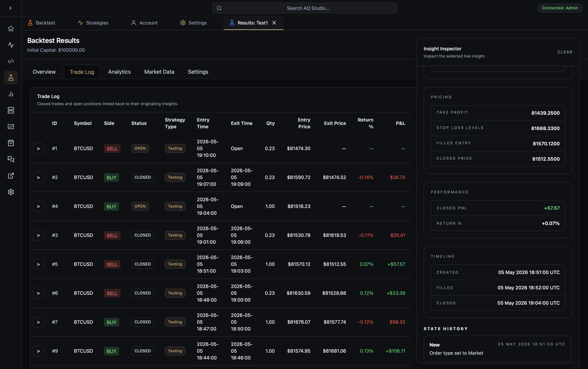Click the magnifier icon in search bar
This screenshot has width=588, height=369.
[x=219, y=8]
